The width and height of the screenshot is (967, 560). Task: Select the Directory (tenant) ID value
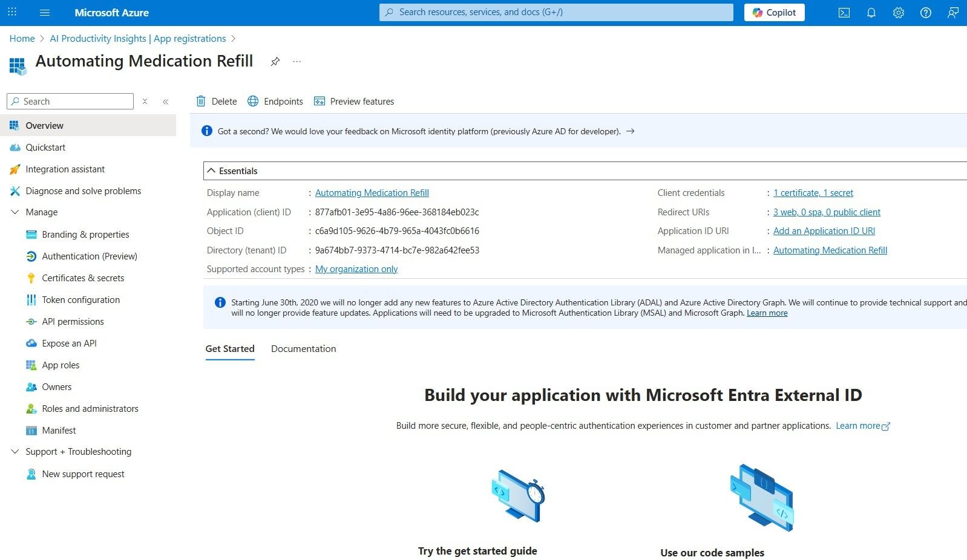point(397,250)
